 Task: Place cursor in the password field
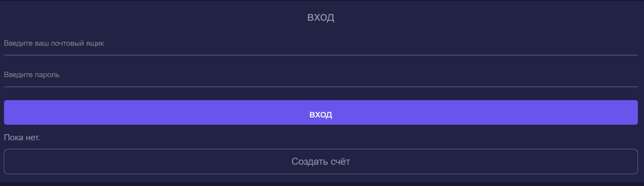(320, 75)
